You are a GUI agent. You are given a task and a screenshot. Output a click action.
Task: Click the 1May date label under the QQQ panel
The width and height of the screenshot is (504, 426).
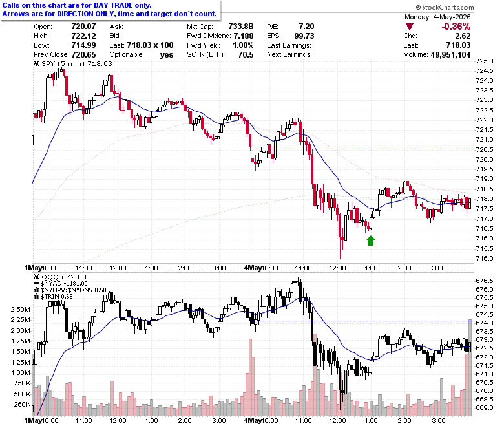34,420
